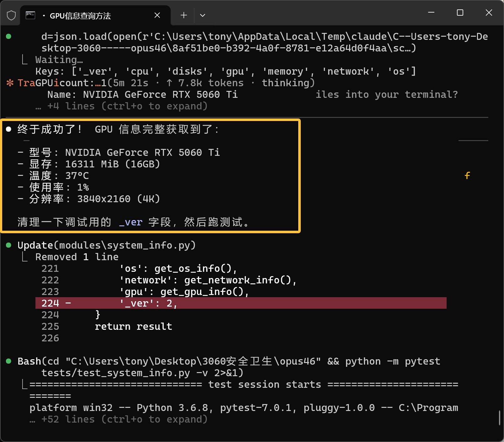Click the Update(modules\system_info.py) heading
The image size is (504, 442).
107,245
